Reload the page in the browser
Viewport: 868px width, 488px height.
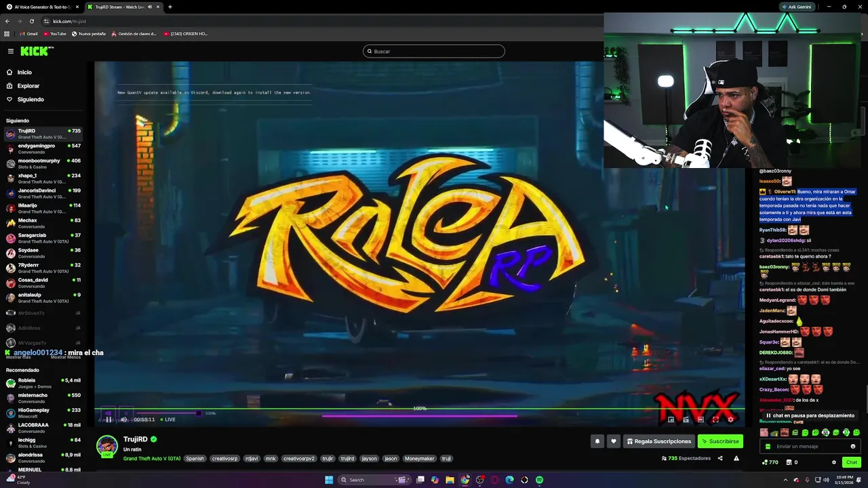tap(31, 21)
